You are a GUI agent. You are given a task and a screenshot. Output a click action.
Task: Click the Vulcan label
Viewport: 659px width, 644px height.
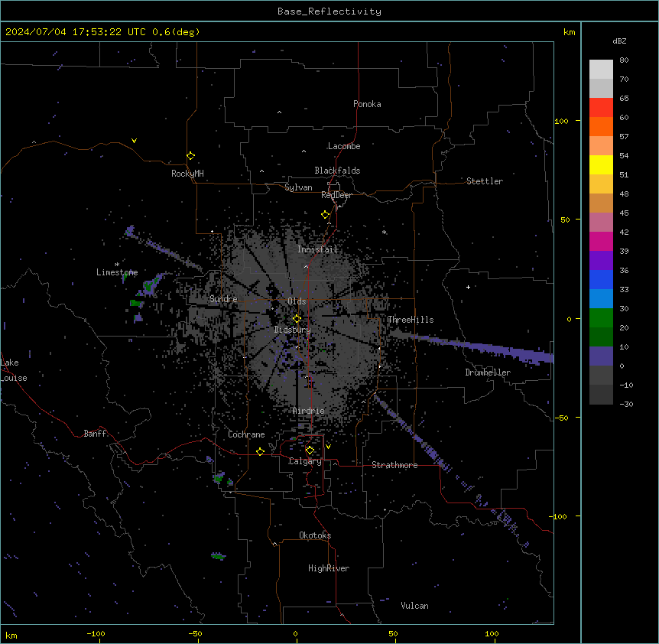pyautogui.click(x=414, y=606)
